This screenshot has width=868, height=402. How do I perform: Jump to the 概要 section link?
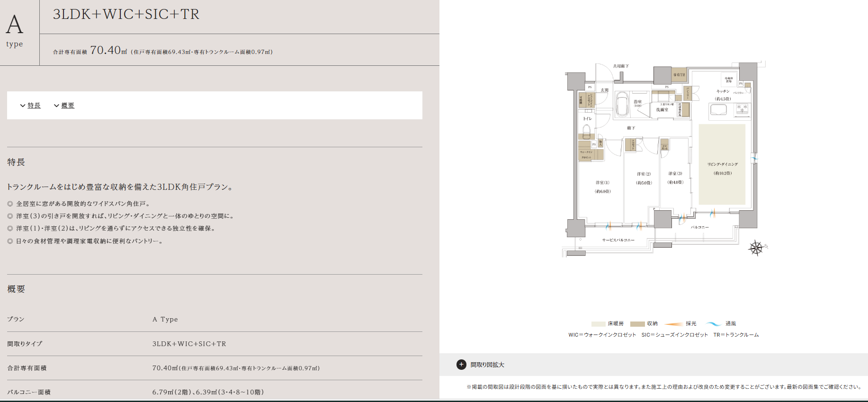pos(68,106)
